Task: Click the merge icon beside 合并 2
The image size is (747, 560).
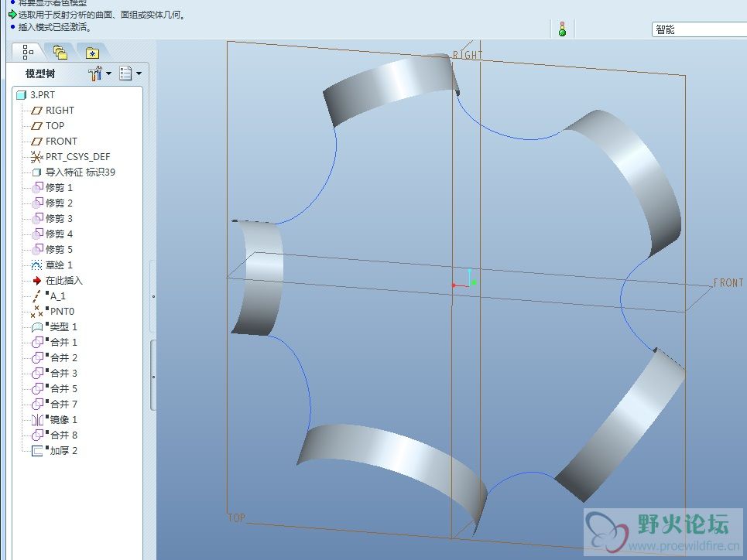Action: pyautogui.click(x=37, y=358)
